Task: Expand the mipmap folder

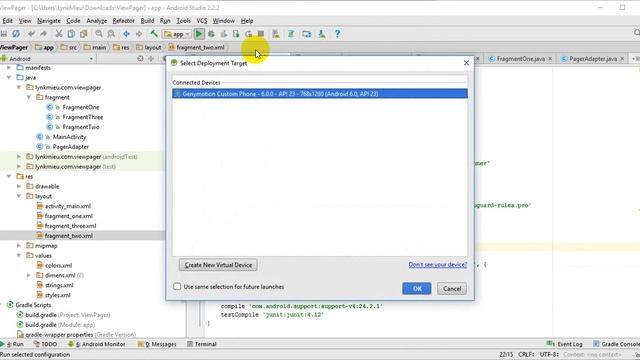Action: pyautogui.click(x=19, y=246)
